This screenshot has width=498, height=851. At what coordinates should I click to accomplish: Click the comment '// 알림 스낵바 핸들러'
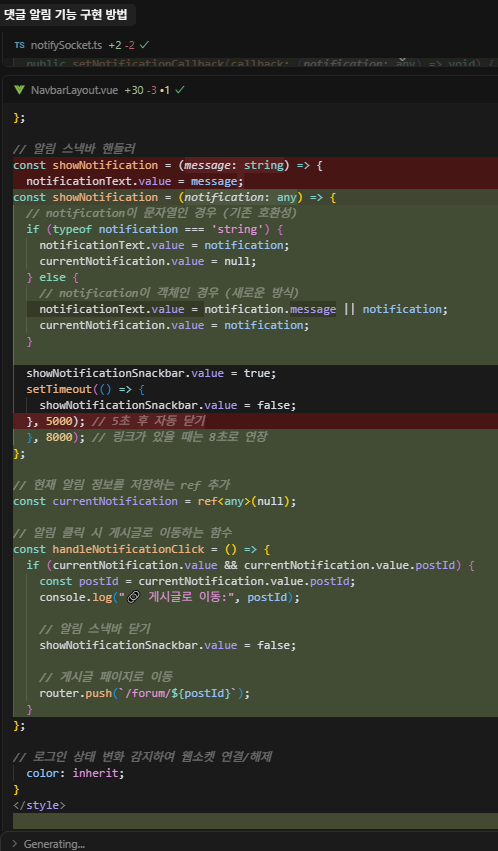pyautogui.click(x=74, y=149)
